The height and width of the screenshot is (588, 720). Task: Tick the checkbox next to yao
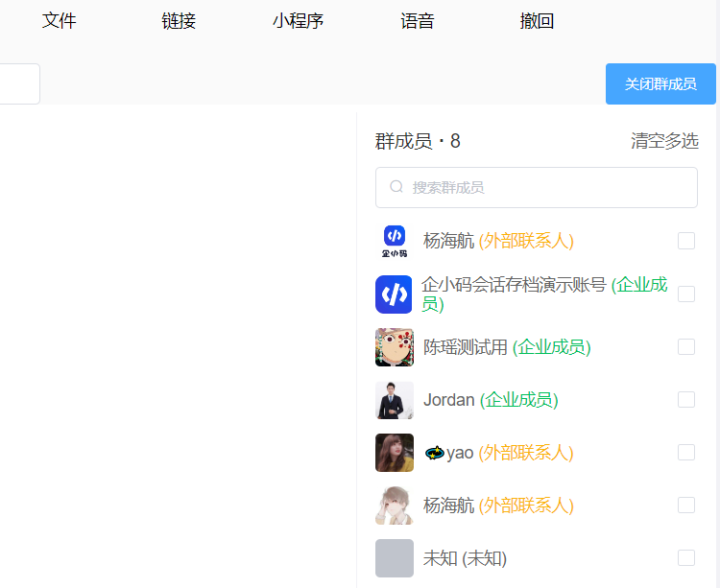[x=686, y=452]
